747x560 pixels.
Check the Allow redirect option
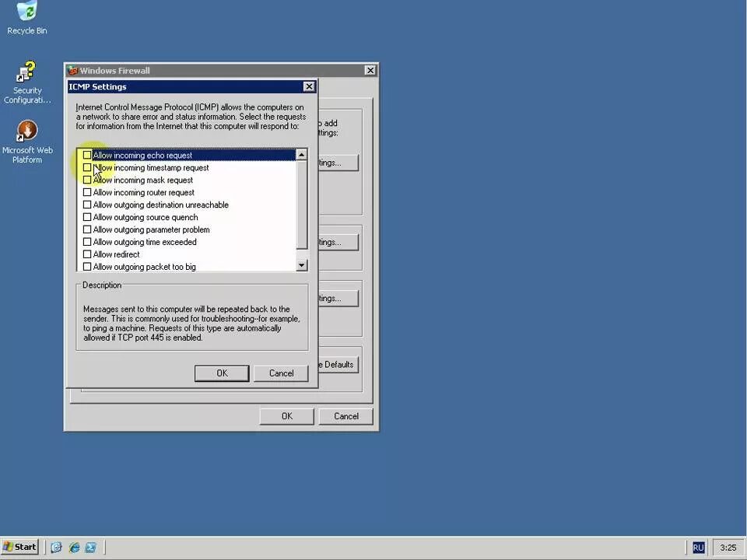click(x=86, y=254)
